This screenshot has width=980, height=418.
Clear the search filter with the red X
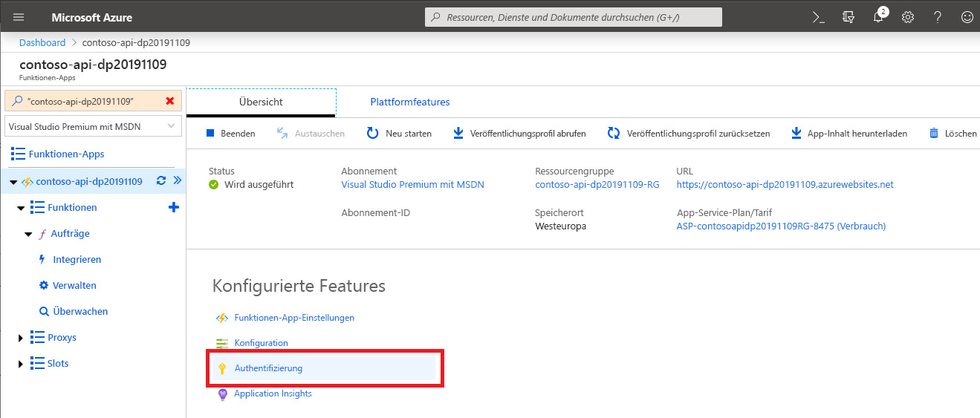(170, 101)
